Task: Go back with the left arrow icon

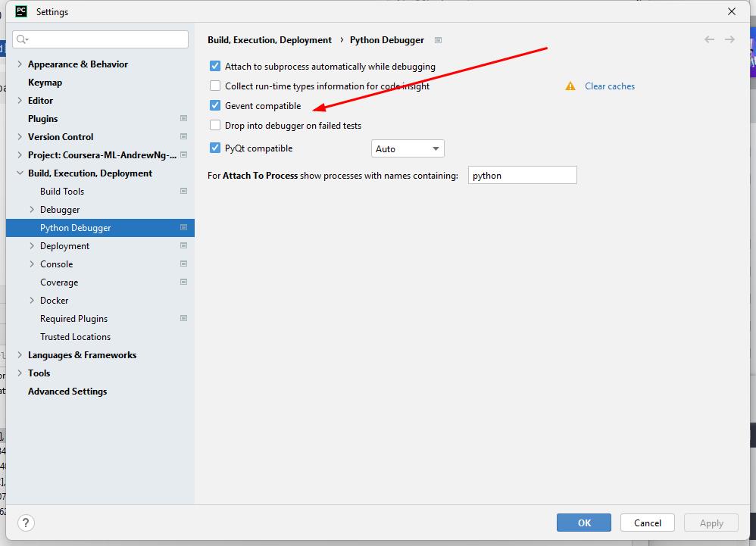Action: pos(709,39)
